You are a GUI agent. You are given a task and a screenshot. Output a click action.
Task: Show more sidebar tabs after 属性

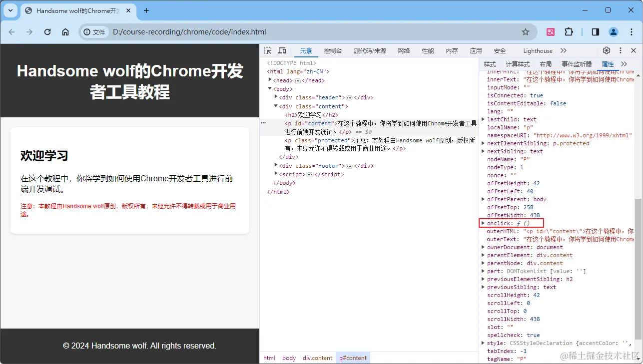624,64
